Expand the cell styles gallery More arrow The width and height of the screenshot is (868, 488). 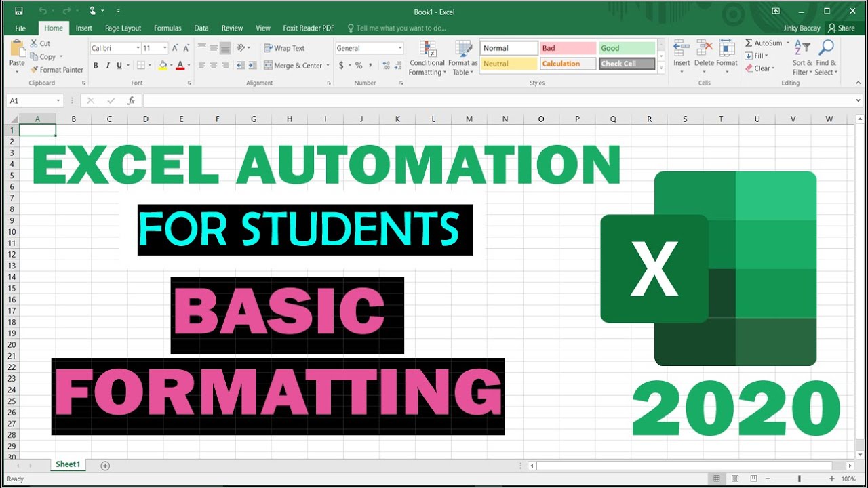pos(662,68)
